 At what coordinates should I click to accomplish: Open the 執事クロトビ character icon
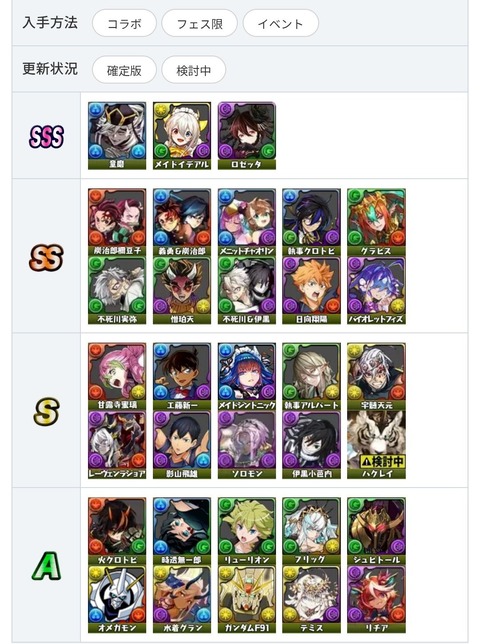point(311,222)
